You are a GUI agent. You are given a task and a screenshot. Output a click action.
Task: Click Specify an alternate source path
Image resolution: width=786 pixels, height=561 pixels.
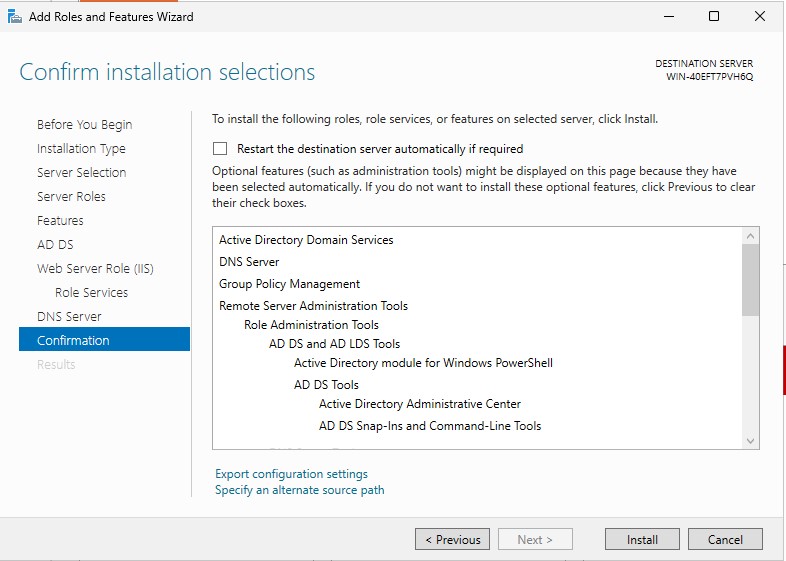[x=299, y=490]
